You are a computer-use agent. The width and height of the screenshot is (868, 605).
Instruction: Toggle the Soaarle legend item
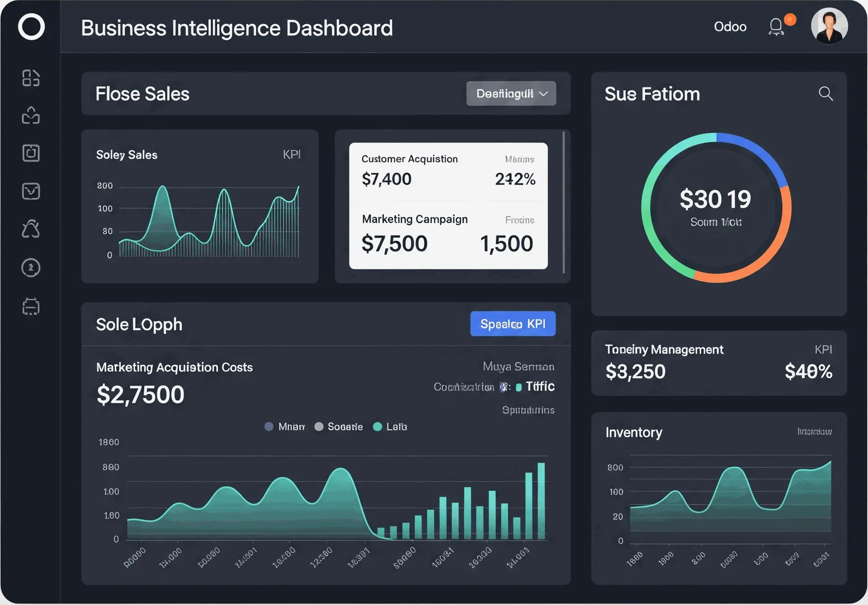coord(338,427)
